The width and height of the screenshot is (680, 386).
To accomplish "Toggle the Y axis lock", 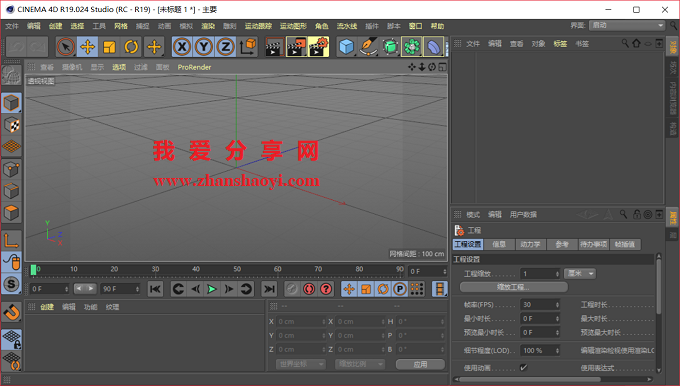I will tap(204, 47).
